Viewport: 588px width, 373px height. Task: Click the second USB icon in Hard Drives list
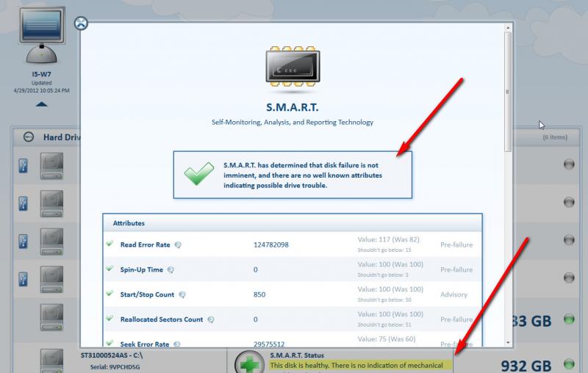24,203
